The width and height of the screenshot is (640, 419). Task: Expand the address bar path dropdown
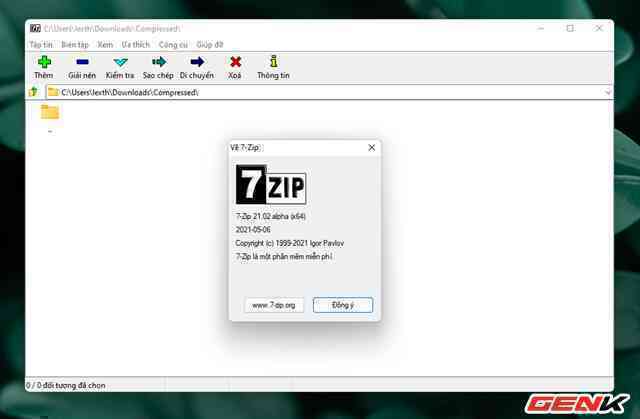(x=608, y=92)
